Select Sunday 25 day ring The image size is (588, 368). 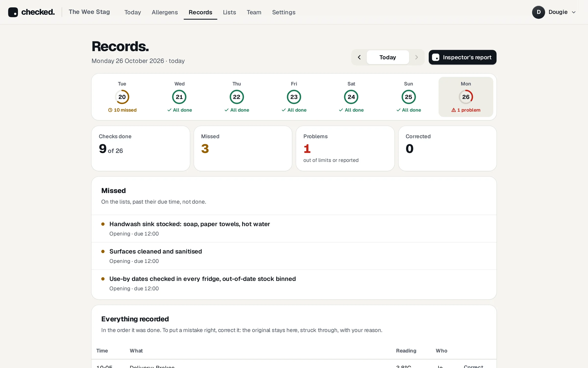408,97
